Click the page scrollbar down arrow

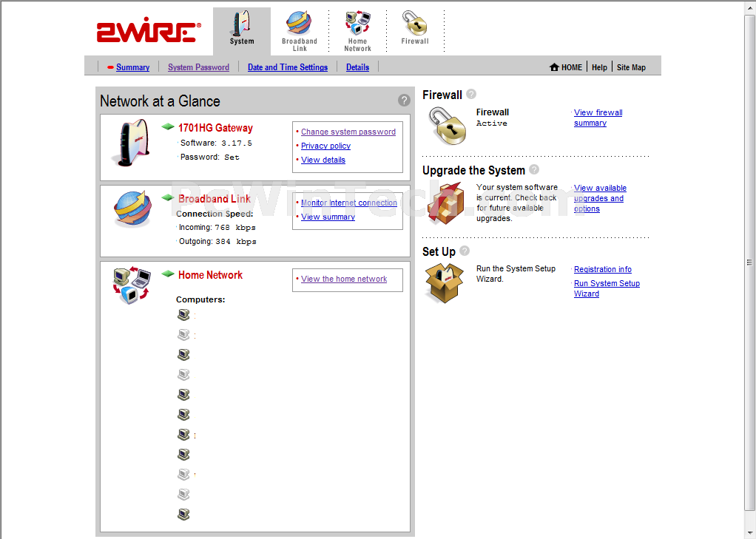(x=750, y=532)
